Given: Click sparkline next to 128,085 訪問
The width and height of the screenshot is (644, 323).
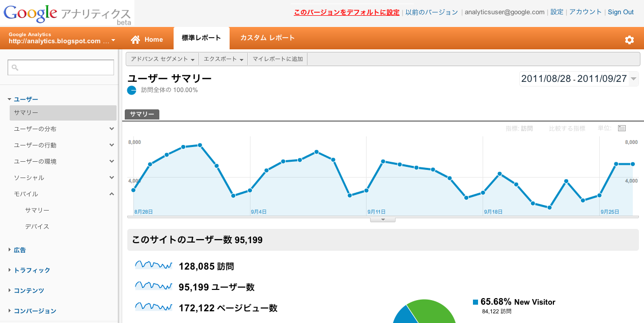Looking at the screenshot, I should (x=153, y=266).
